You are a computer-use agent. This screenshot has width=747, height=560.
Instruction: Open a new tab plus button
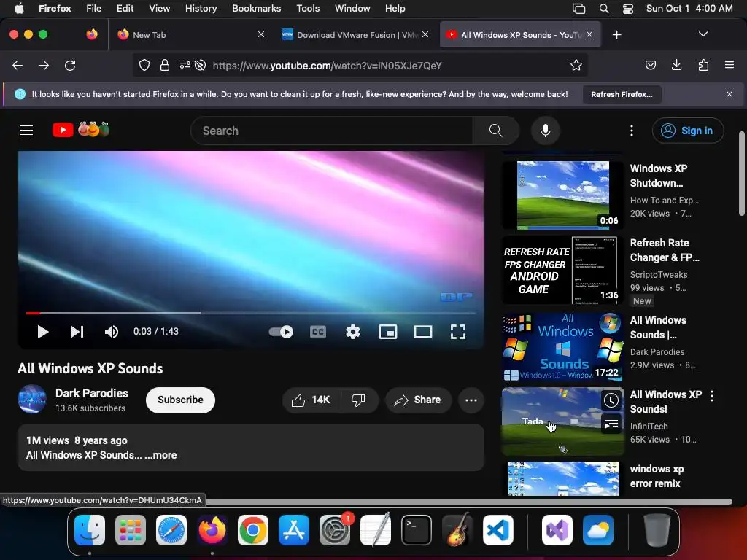coord(617,35)
